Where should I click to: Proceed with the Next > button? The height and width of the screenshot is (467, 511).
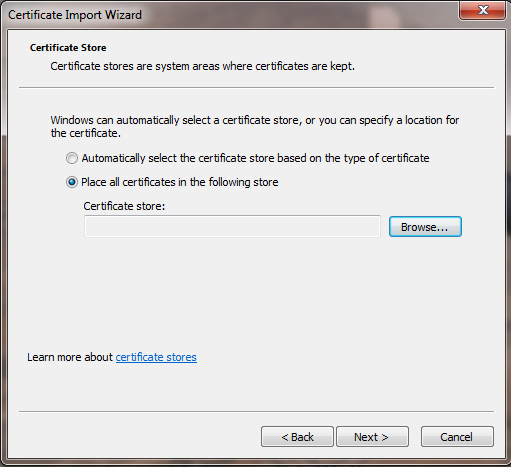pyautogui.click(x=372, y=437)
